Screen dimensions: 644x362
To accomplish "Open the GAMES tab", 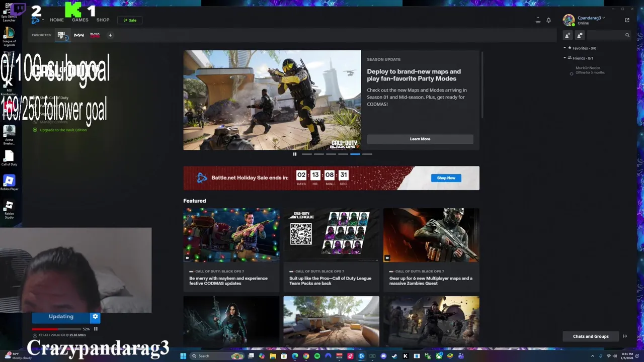I will (x=80, y=20).
